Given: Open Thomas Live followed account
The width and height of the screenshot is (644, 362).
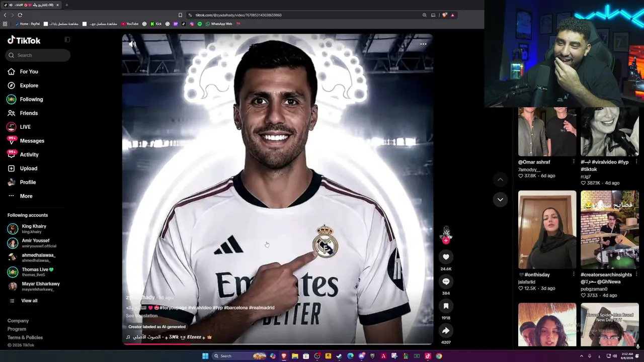Looking at the screenshot, I should click(x=31, y=272).
